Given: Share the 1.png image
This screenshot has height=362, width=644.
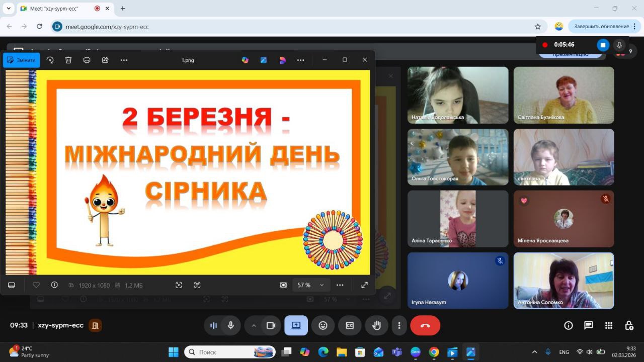Looking at the screenshot, I should [x=105, y=60].
